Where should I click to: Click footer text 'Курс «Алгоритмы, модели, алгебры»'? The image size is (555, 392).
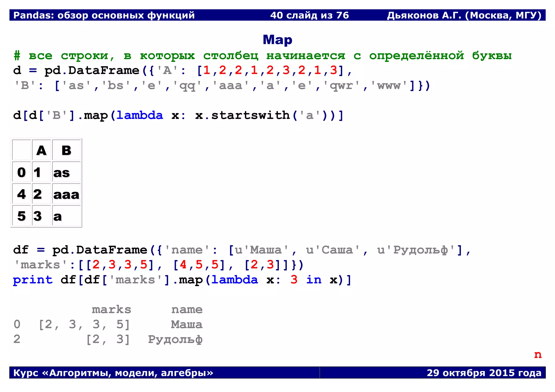point(113,373)
